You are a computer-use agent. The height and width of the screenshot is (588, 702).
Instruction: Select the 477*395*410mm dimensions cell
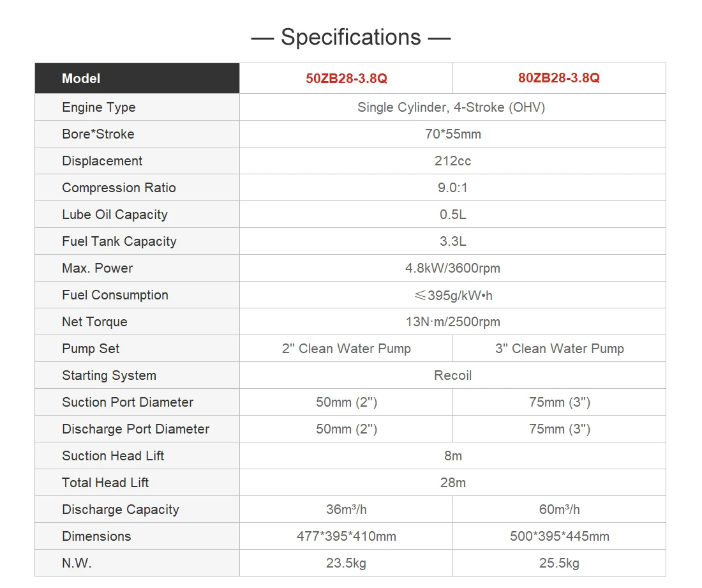(x=346, y=536)
